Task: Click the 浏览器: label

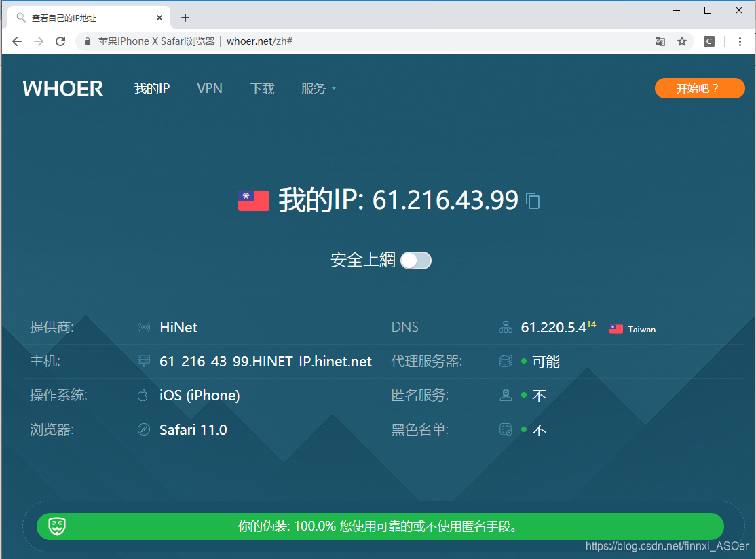Action: coord(52,429)
